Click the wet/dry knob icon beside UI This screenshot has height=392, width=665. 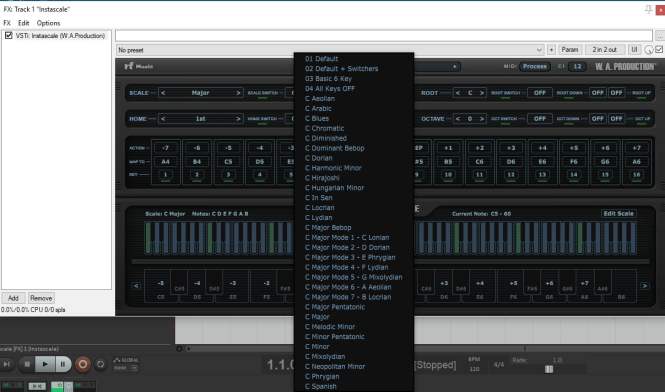click(x=649, y=50)
